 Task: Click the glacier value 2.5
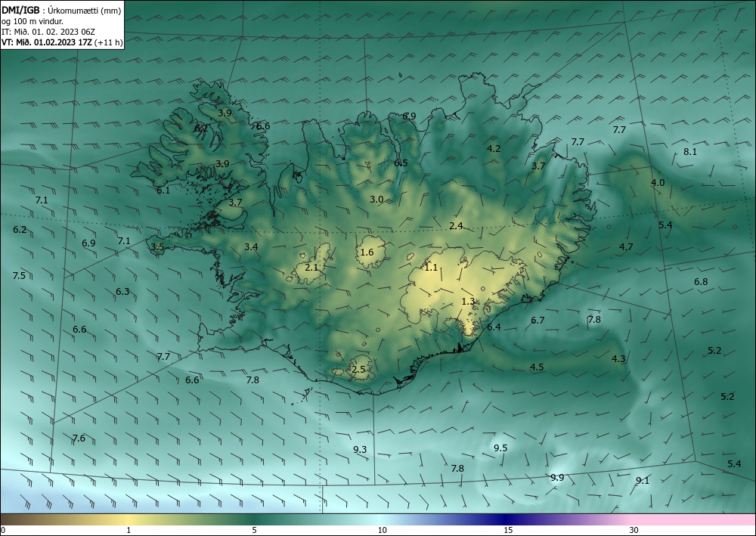(358, 370)
